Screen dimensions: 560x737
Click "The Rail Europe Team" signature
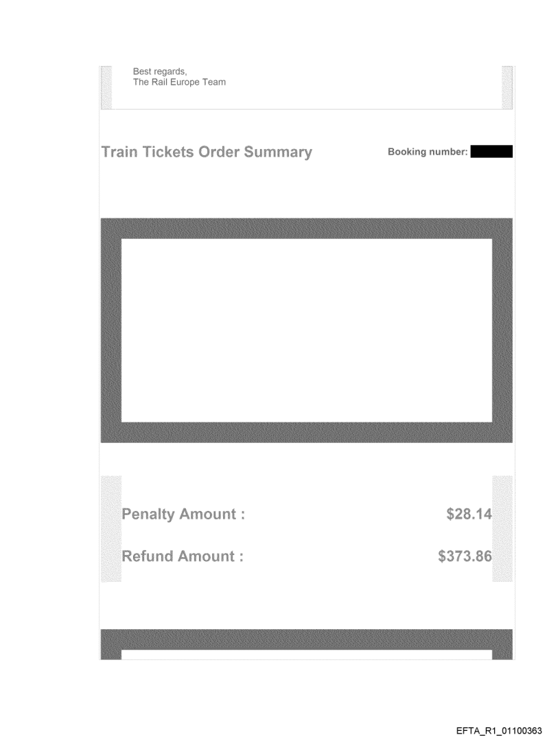click(179, 82)
